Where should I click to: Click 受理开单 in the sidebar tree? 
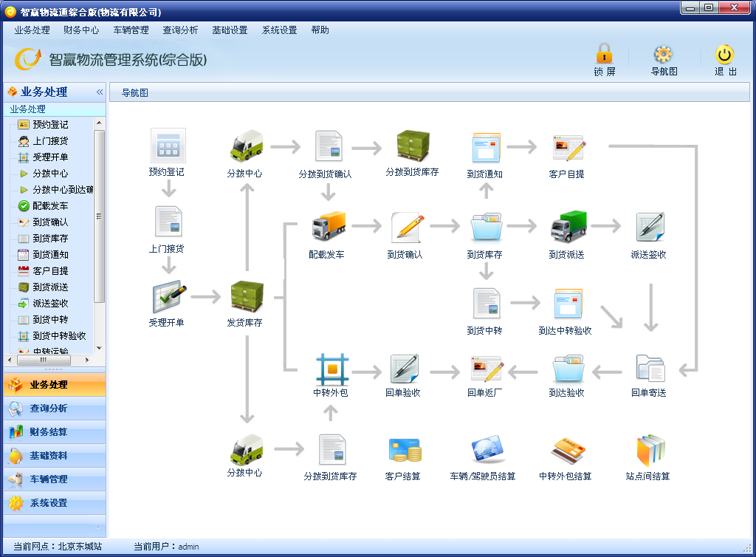50,157
